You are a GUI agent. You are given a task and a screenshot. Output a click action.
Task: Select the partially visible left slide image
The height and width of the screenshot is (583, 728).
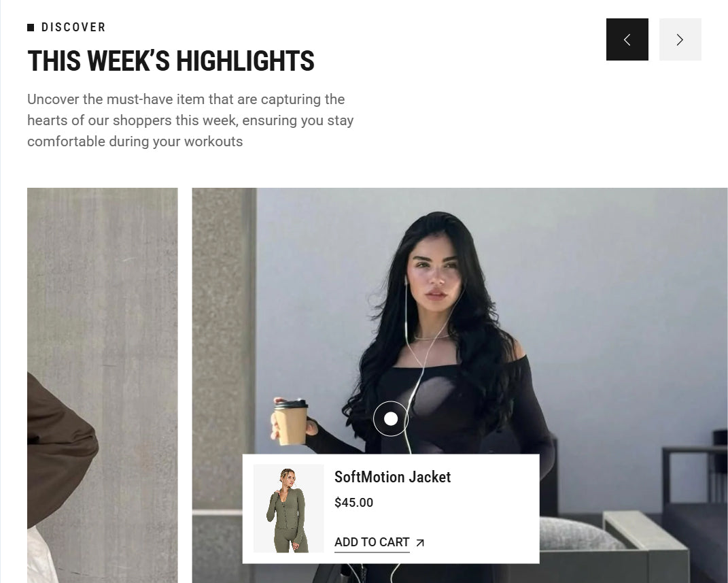tap(102, 385)
